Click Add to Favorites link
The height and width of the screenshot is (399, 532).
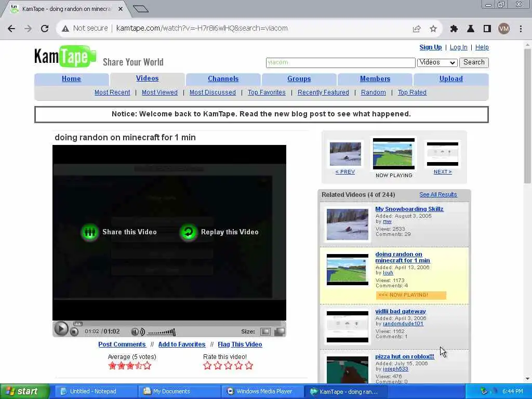[182, 344]
